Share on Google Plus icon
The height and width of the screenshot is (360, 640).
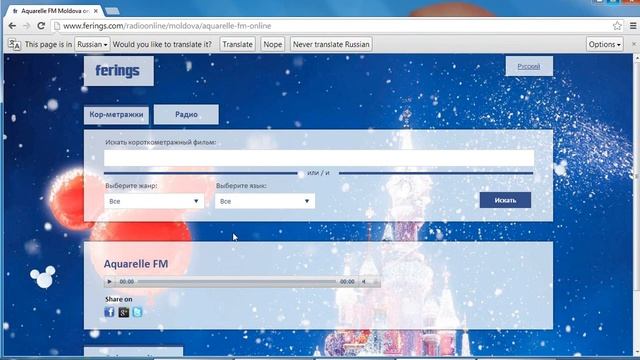[124, 312]
